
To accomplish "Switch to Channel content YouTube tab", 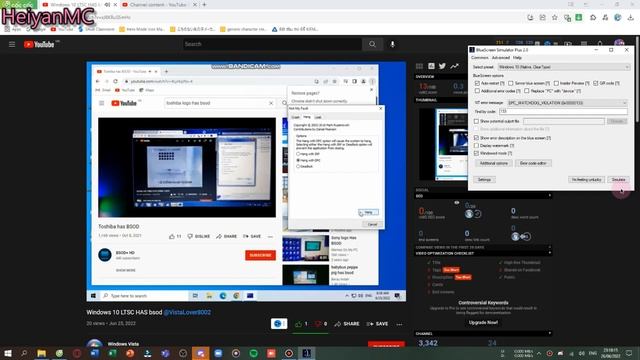I will pos(158,5).
